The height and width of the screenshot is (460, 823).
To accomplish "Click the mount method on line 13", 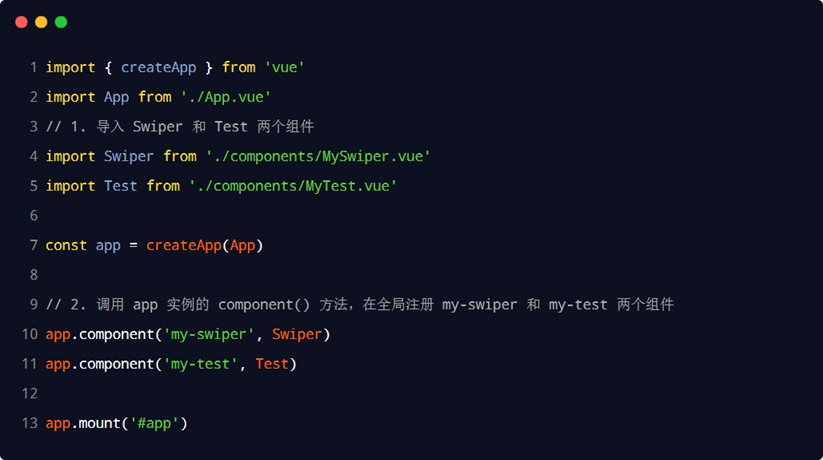I will tap(99, 423).
